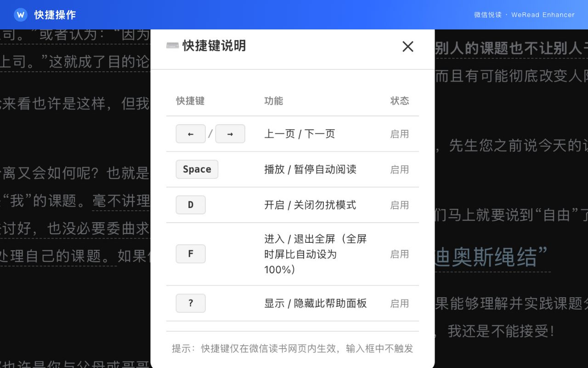588x368 pixels.
Task: Click the 快捷键 column header
Action: pos(190,101)
